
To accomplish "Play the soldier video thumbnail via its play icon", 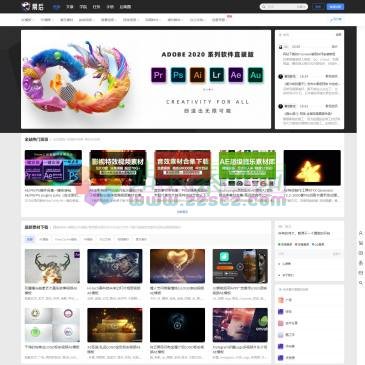I will pyautogui.click(x=115, y=266).
